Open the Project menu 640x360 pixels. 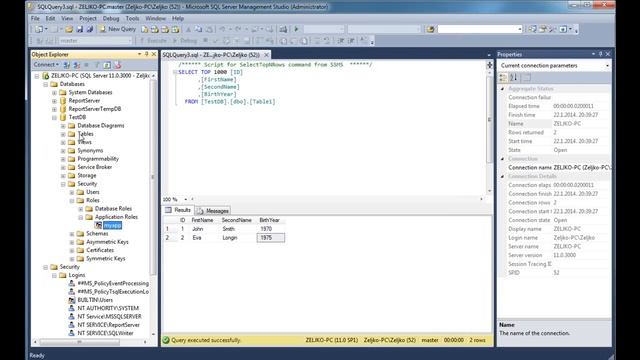(x=88, y=18)
